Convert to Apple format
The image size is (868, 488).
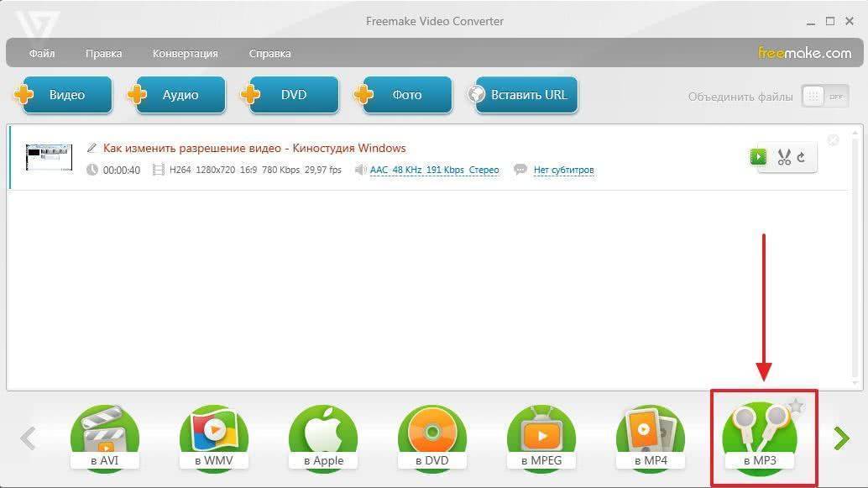click(x=323, y=438)
